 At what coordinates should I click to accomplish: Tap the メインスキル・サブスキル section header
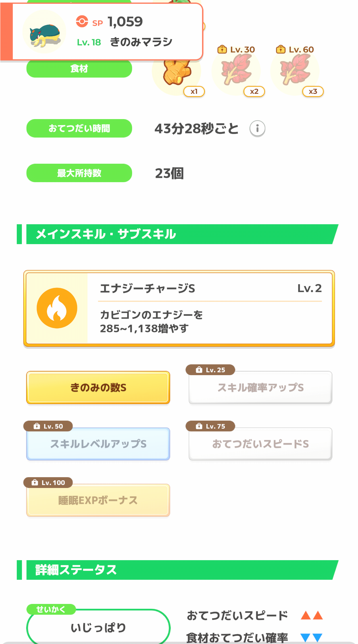pos(178,234)
